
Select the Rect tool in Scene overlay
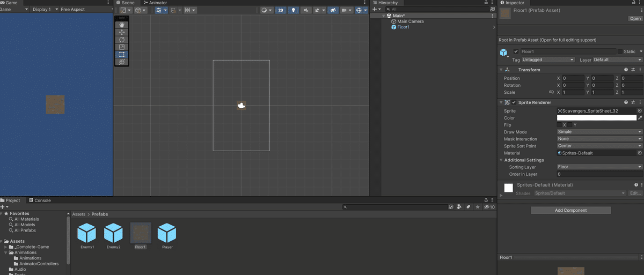click(x=122, y=55)
